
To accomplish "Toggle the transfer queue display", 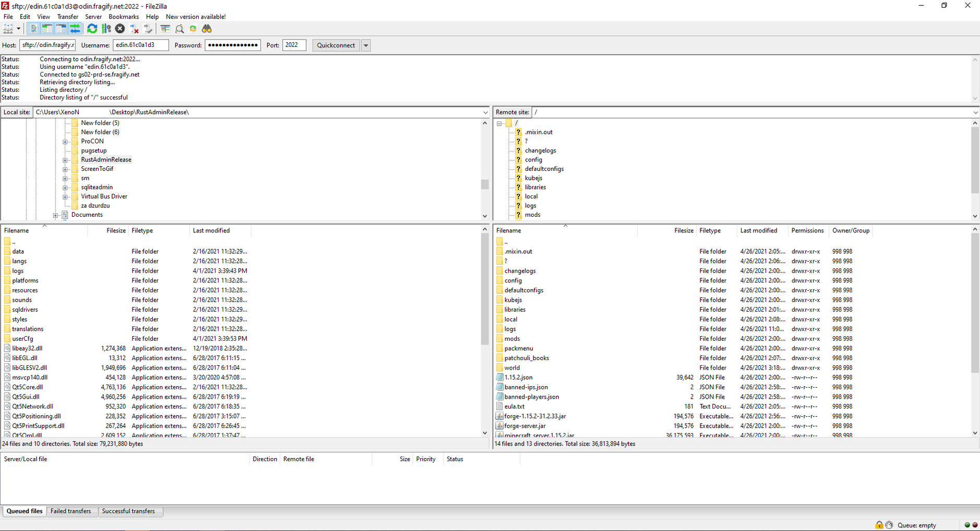I will point(75,29).
